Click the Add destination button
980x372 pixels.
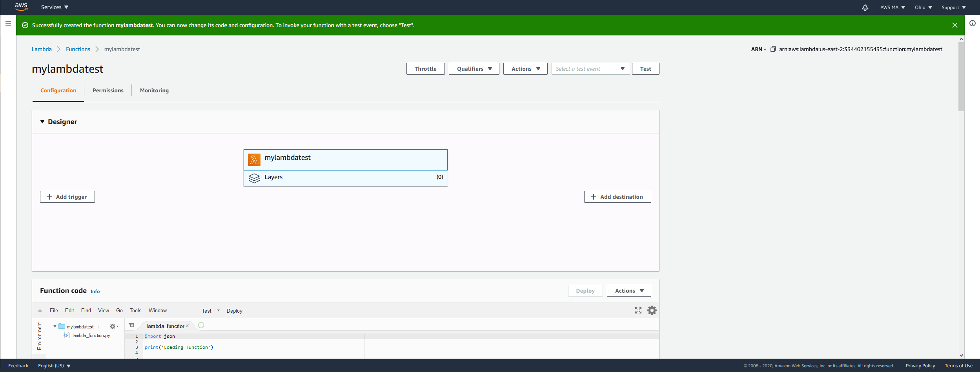pyautogui.click(x=618, y=197)
